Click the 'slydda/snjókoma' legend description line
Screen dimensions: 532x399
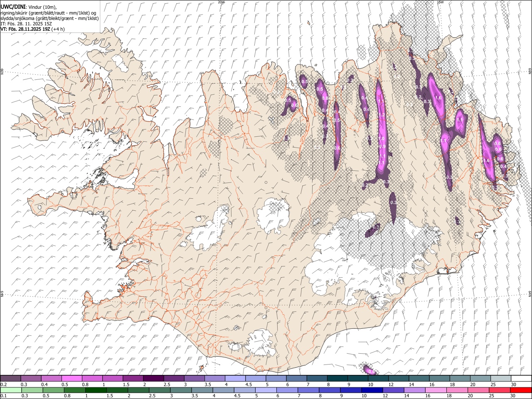point(49,18)
